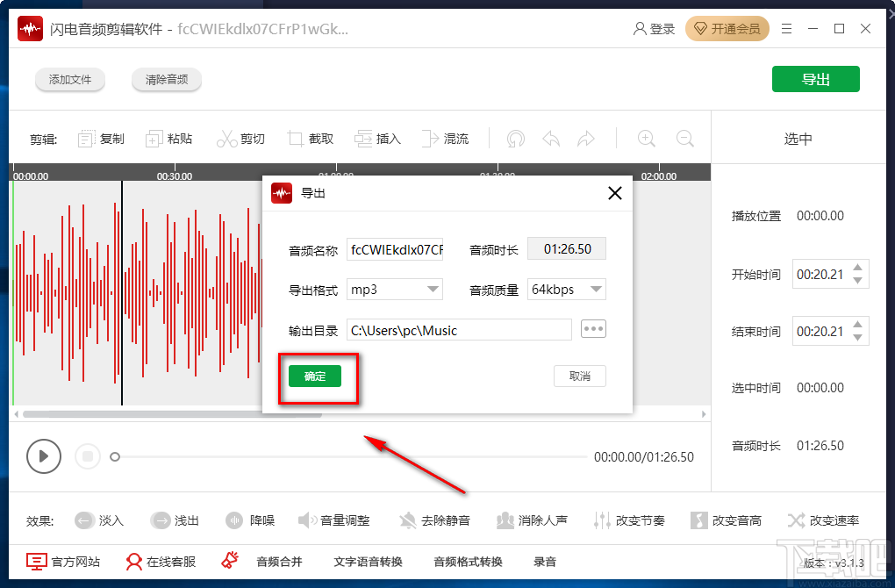Screen dimensions: 895x588
Task: Select the 复制 (copy) tool
Action: pos(100,138)
